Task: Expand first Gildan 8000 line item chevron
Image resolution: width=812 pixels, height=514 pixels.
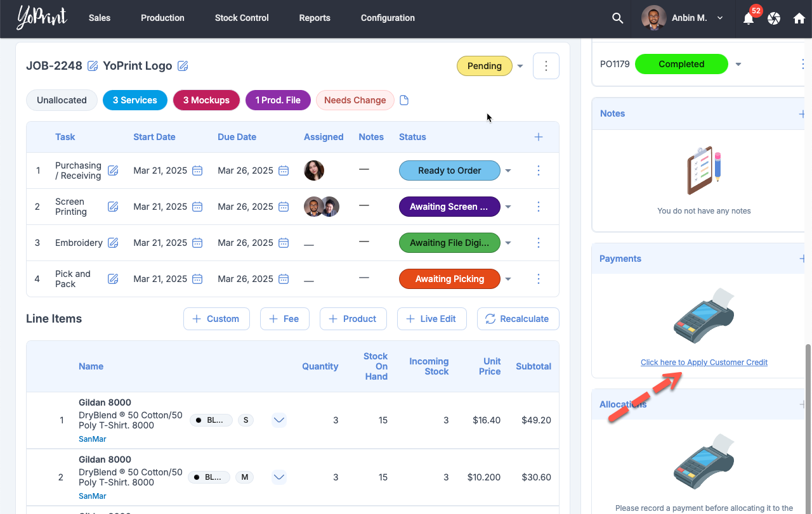Action: tap(279, 420)
